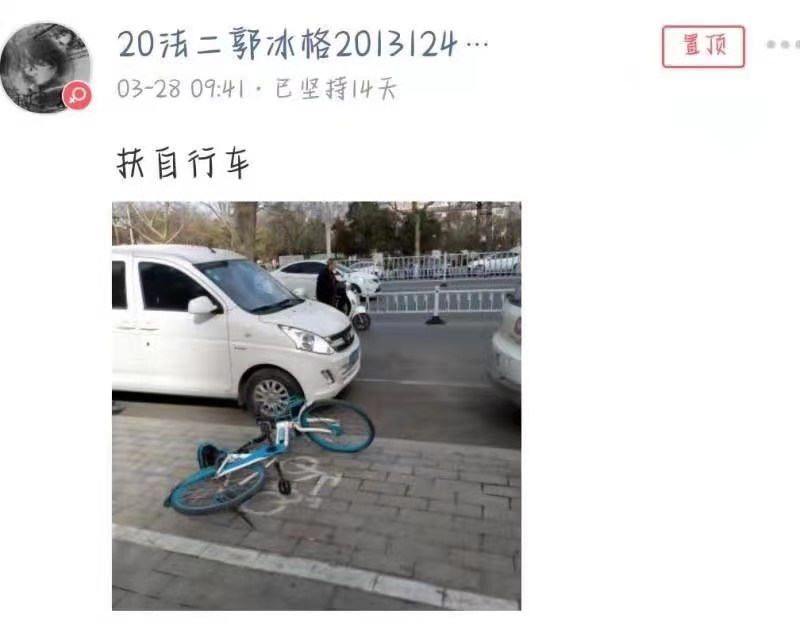Click the van's side mirror
800x637 pixels.
point(203,305)
